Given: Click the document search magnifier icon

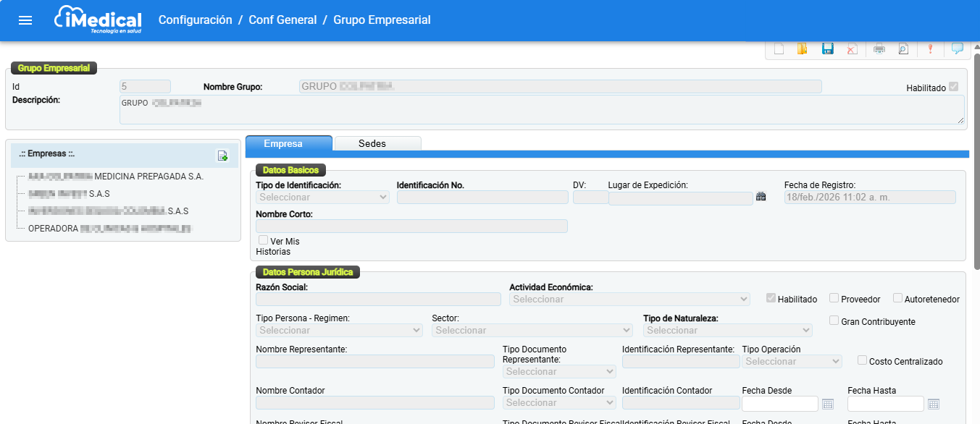Looking at the screenshot, I should point(903,49).
